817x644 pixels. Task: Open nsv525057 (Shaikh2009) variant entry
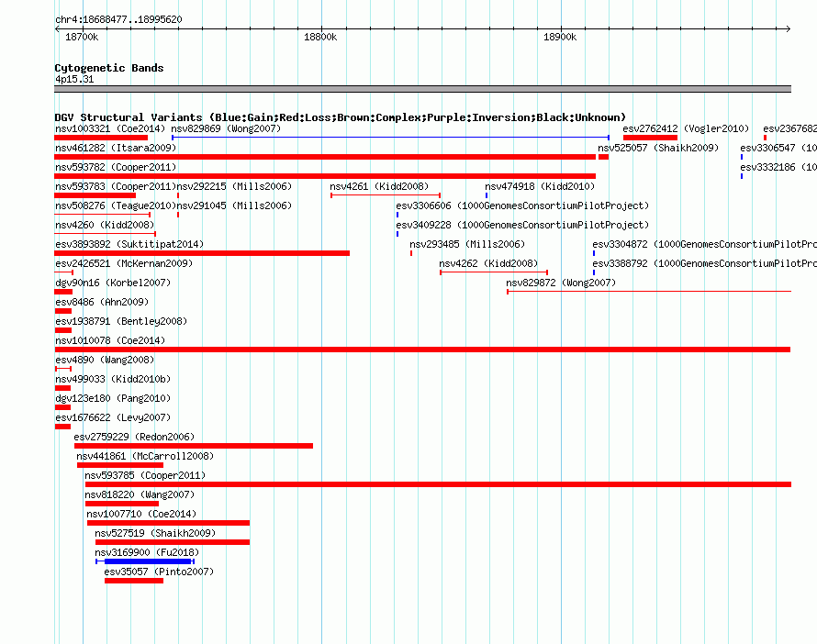658,148
